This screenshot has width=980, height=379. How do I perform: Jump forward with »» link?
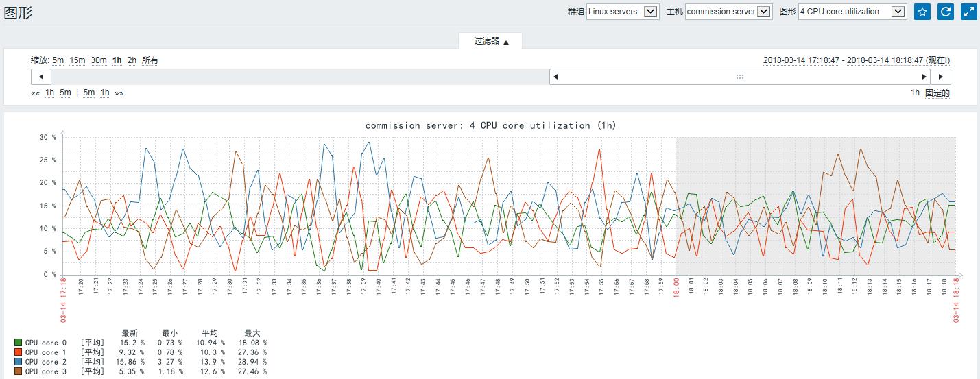[x=119, y=93]
